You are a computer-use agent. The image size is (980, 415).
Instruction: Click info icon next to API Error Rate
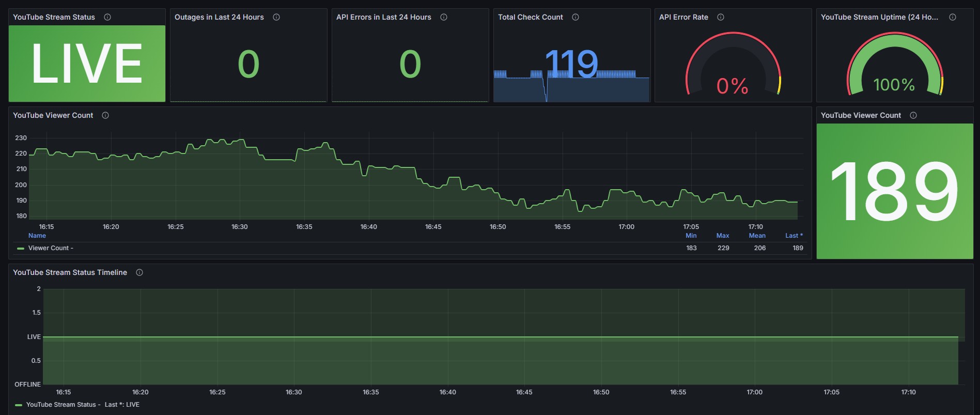(721, 17)
